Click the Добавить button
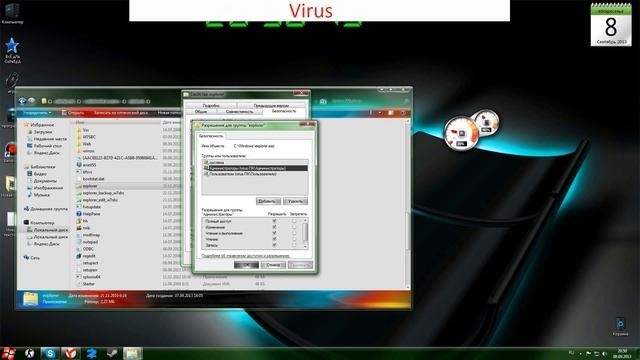 click(x=268, y=201)
